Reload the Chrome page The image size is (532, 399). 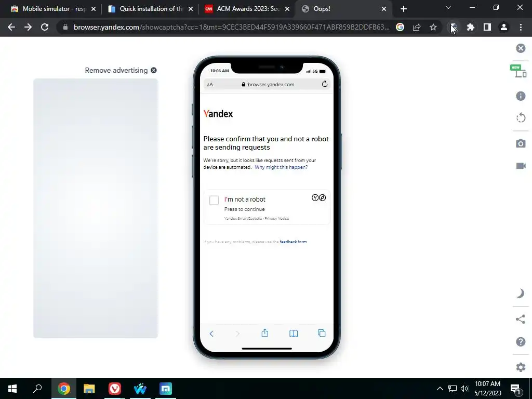(45, 27)
